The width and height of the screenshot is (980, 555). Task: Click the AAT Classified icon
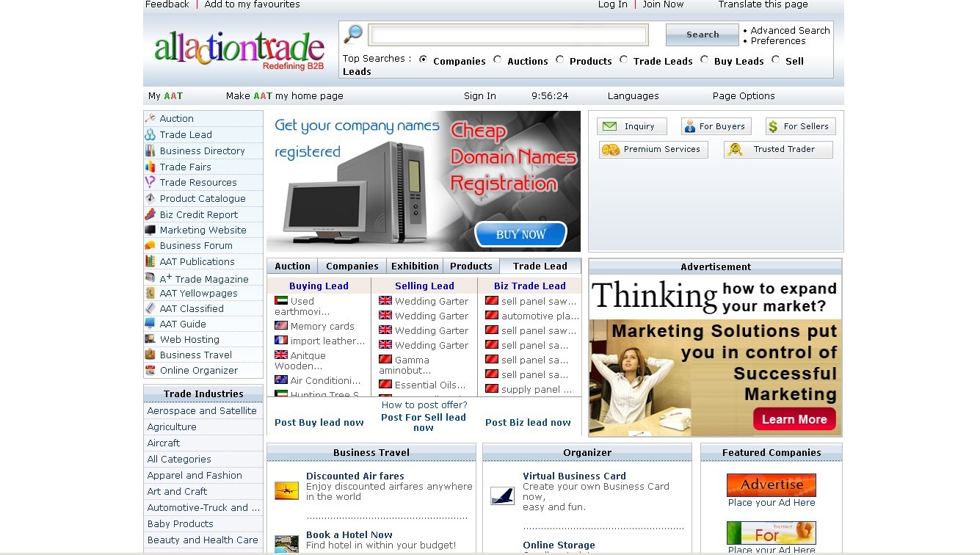coord(150,308)
